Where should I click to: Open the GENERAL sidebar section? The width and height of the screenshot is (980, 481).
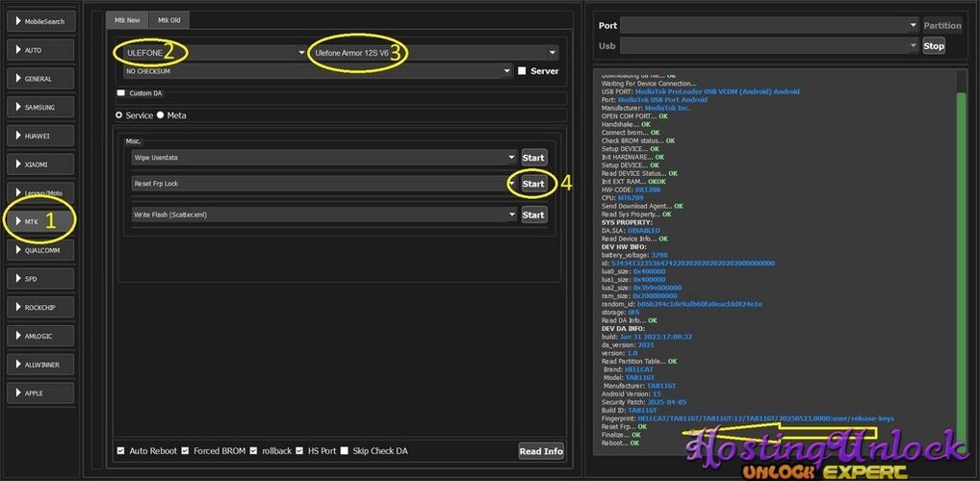[x=40, y=79]
